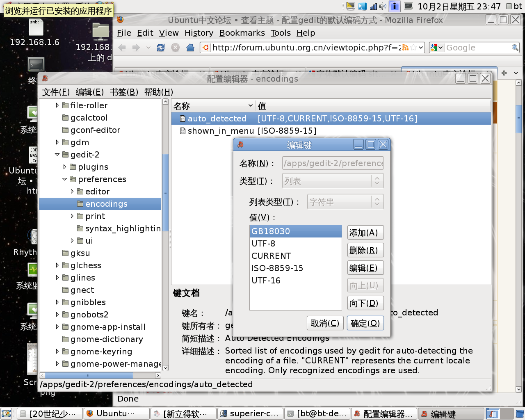This screenshot has width=525, height=420.
Task: Click the blue info tray icon
Action: click(394, 6)
